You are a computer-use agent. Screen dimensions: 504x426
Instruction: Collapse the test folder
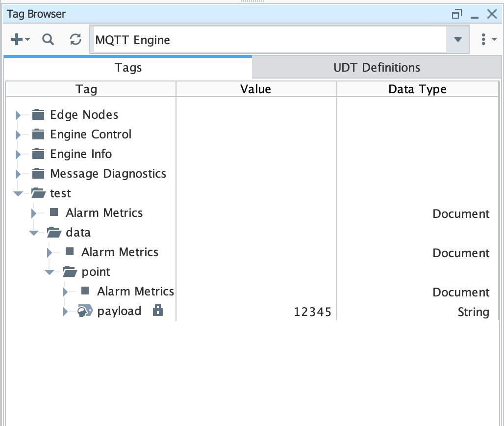(19, 193)
